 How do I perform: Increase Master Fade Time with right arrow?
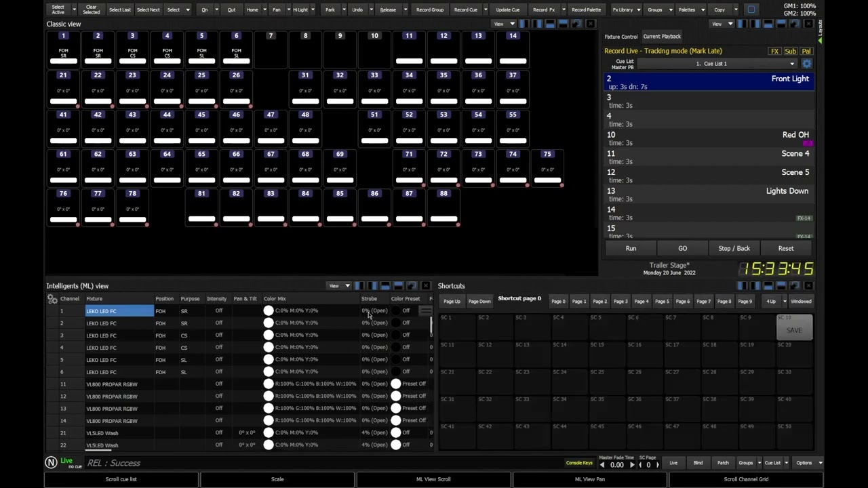pyautogui.click(x=632, y=465)
